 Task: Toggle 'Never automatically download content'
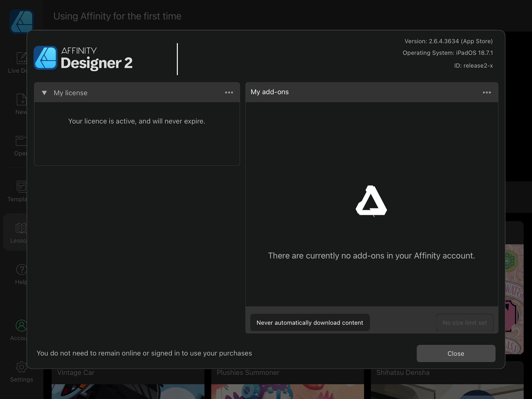310,323
